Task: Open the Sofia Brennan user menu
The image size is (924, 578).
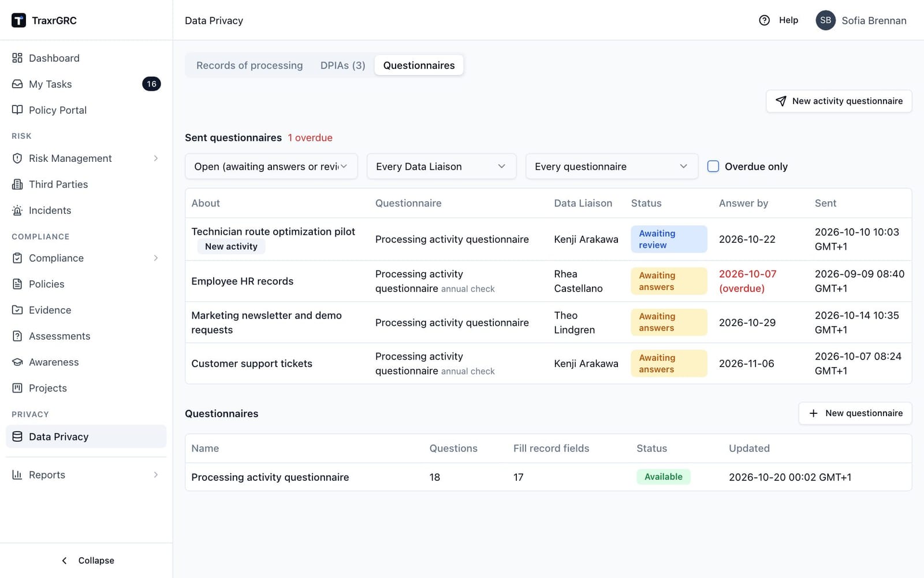Action: pyautogui.click(x=861, y=20)
